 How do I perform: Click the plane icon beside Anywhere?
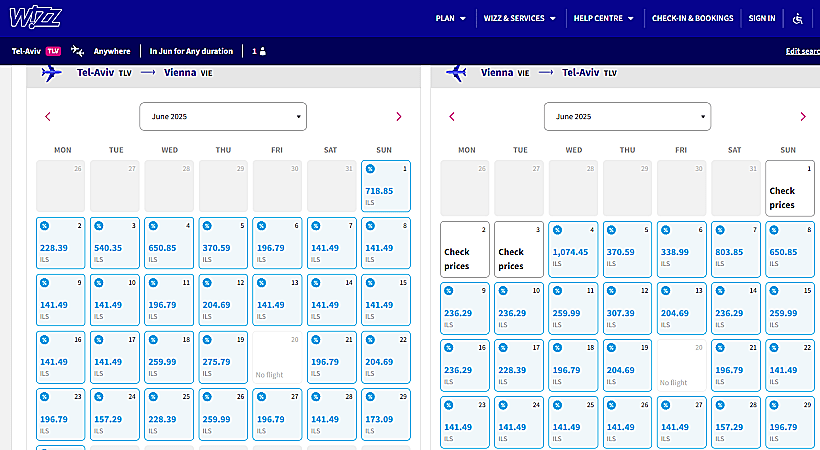[x=78, y=51]
